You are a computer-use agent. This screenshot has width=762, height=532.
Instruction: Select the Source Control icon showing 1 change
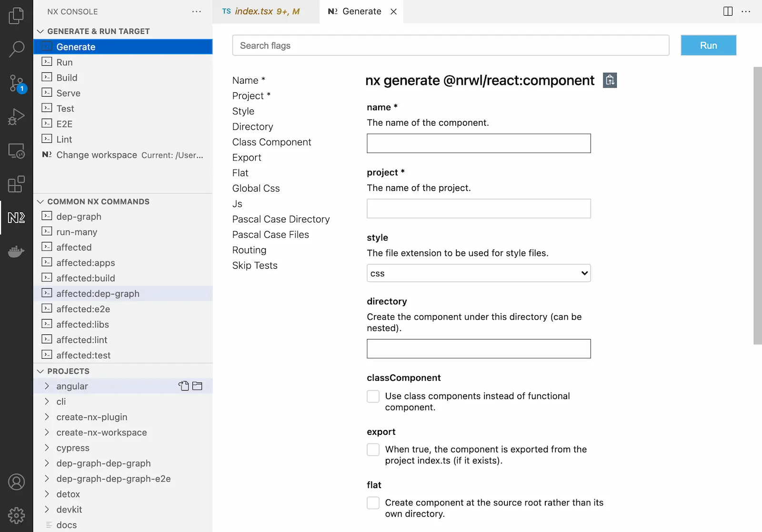click(17, 83)
